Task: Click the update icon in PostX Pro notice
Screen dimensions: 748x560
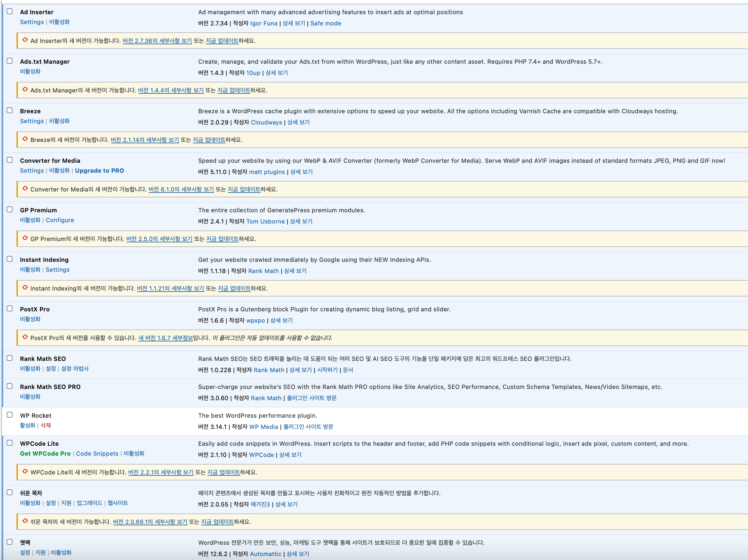Action: (x=25, y=337)
